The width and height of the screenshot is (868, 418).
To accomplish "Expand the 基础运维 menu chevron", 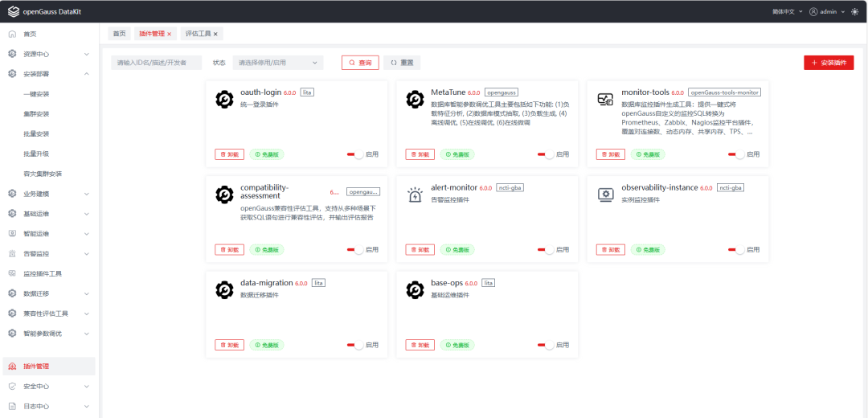I will pyautogui.click(x=86, y=214).
